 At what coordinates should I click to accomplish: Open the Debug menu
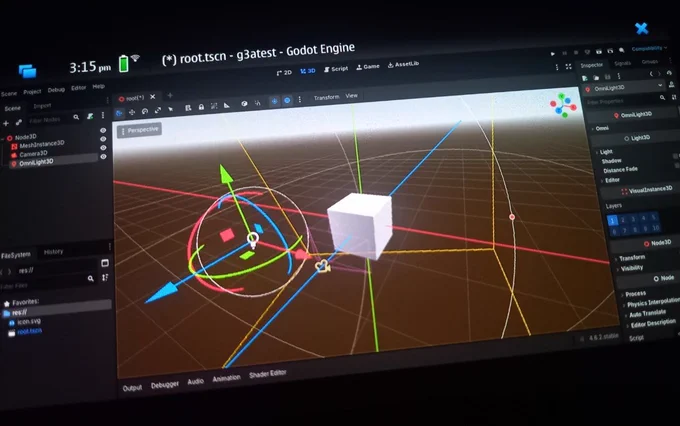click(x=56, y=90)
